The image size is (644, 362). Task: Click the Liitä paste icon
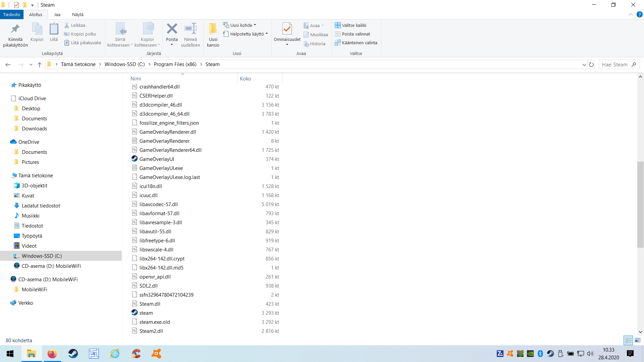point(54,29)
